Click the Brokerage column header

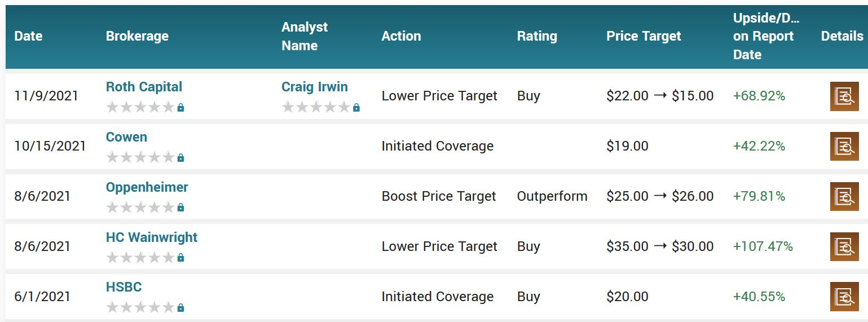click(x=137, y=36)
